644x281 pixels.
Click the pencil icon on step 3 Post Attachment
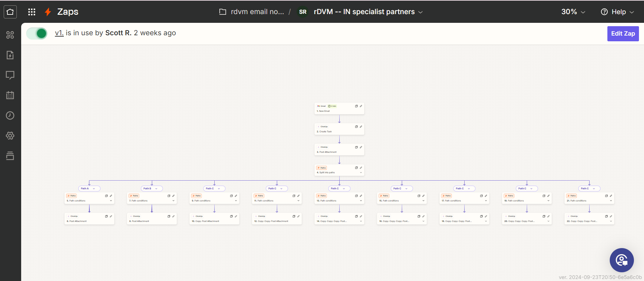click(x=361, y=147)
